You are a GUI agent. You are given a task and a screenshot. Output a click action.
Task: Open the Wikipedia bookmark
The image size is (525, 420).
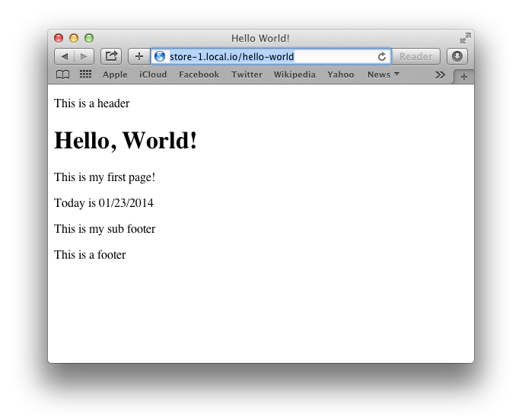click(294, 75)
